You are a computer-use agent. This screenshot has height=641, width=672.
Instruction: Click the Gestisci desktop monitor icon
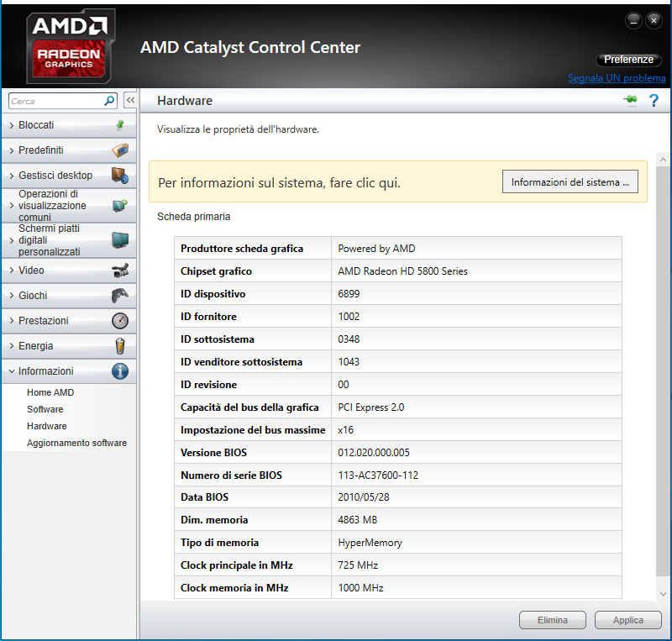(x=120, y=176)
